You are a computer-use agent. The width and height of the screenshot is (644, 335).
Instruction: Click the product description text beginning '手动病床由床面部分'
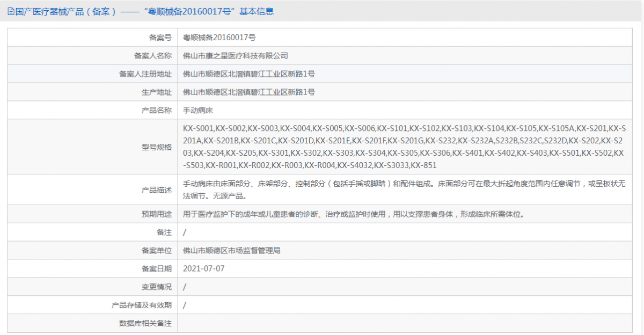[x=405, y=190]
